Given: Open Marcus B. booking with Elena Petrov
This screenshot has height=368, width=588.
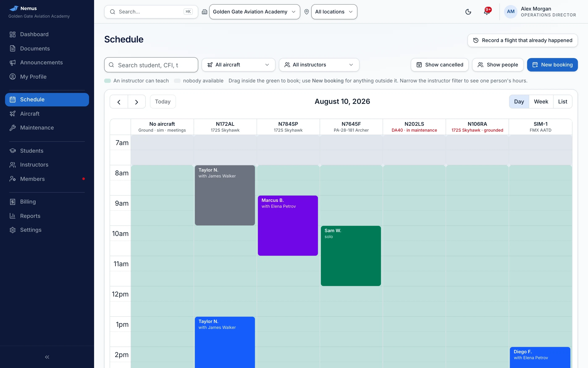Looking at the screenshot, I should tap(288, 226).
